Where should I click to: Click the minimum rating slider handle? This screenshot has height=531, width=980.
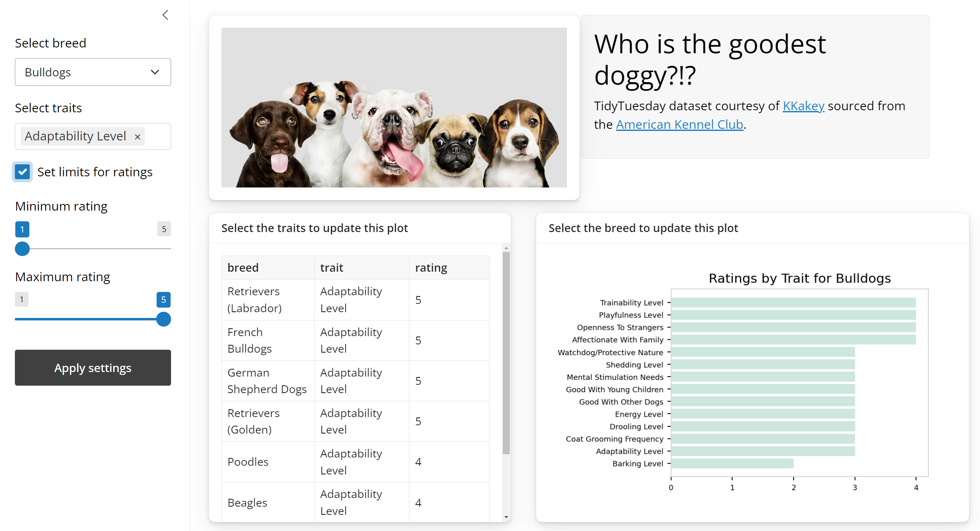point(22,249)
